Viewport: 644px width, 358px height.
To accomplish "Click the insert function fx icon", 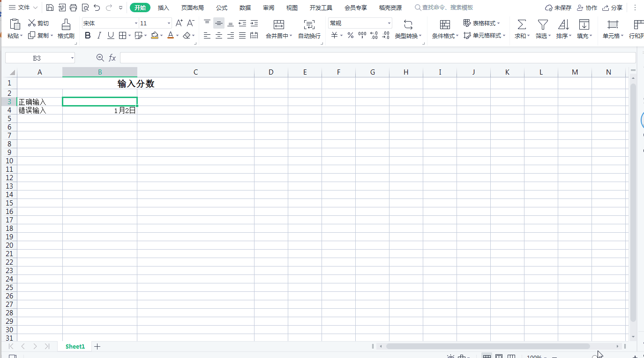I will click(112, 58).
